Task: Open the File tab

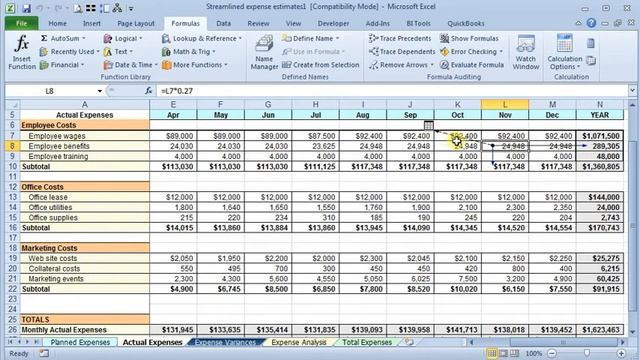Action: tap(21, 24)
